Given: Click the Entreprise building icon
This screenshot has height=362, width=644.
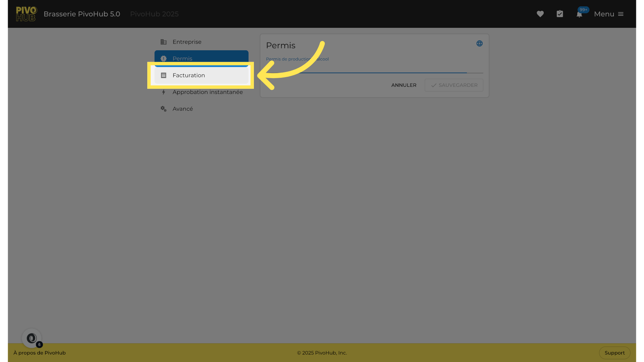Looking at the screenshot, I should (x=164, y=42).
